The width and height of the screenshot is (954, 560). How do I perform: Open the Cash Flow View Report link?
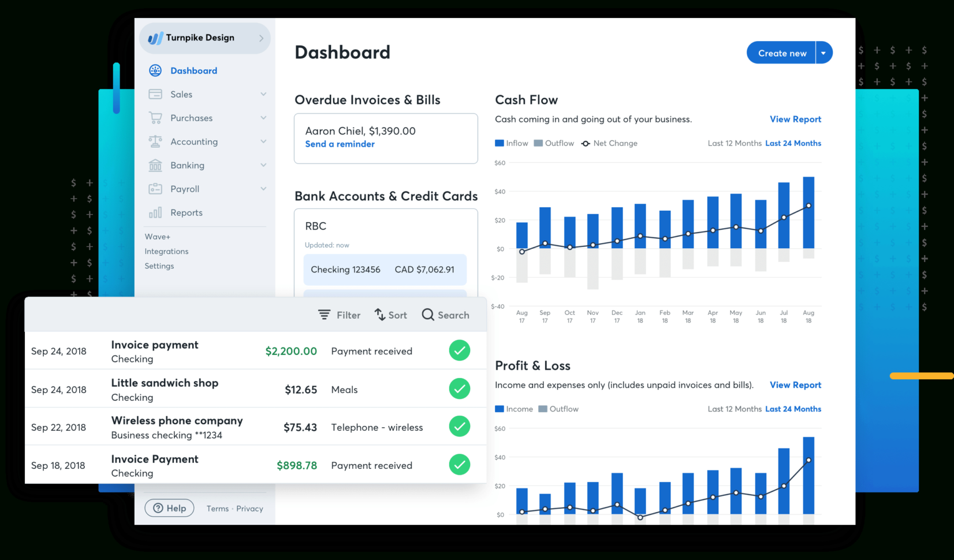pos(795,119)
